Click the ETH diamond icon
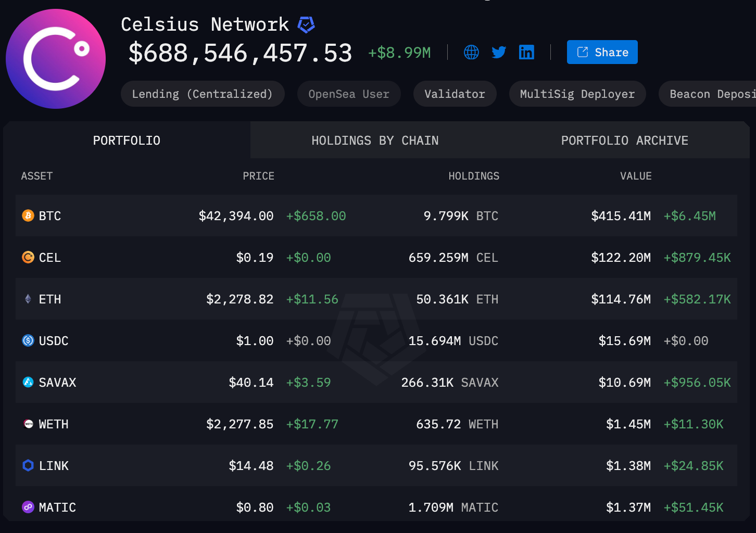Image resolution: width=756 pixels, height=533 pixels. point(28,299)
